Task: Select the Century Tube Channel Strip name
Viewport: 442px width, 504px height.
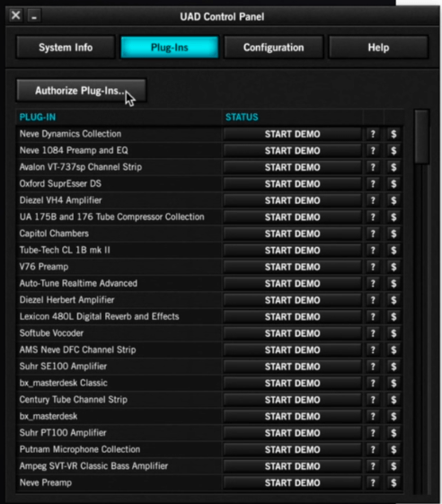Action: click(74, 400)
